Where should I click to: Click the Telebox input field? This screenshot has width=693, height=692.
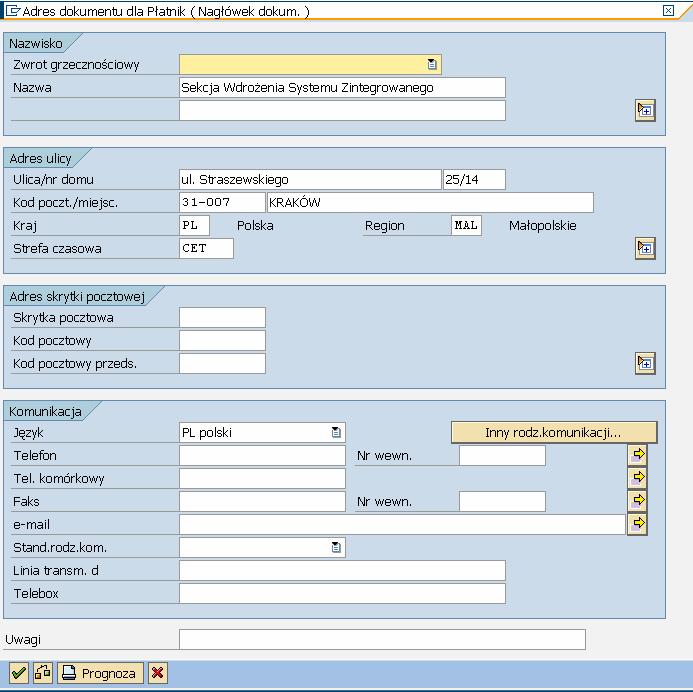point(342,593)
